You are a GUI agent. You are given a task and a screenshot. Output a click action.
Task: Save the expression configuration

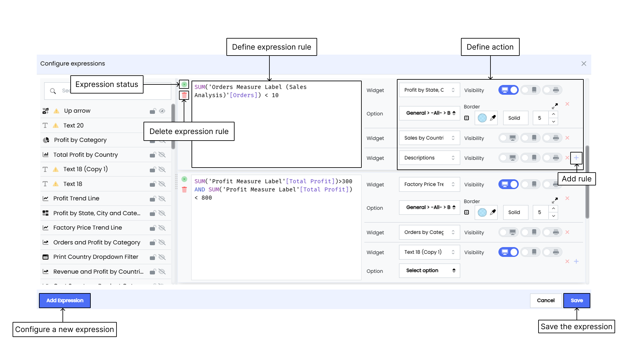point(577,301)
